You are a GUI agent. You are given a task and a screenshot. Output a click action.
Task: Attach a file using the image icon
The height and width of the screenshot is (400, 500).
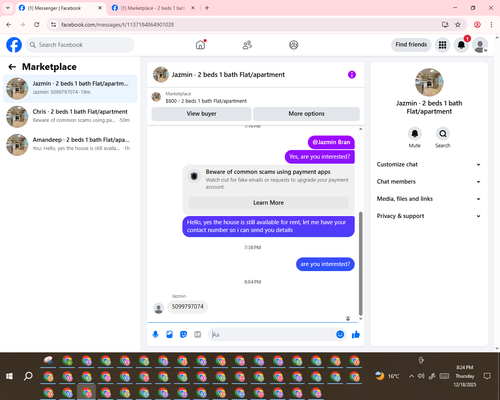click(x=169, y=334)
